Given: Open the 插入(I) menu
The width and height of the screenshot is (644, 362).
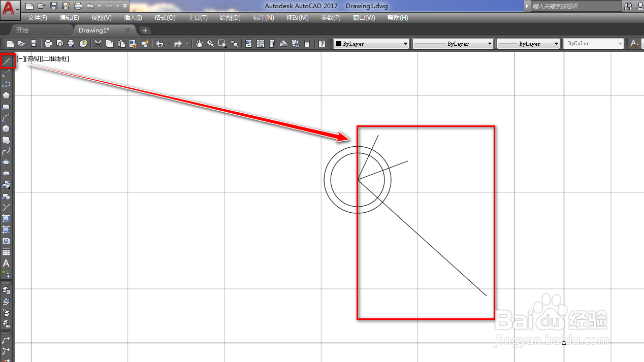Looking at the screenshot, I should point(133,18).
